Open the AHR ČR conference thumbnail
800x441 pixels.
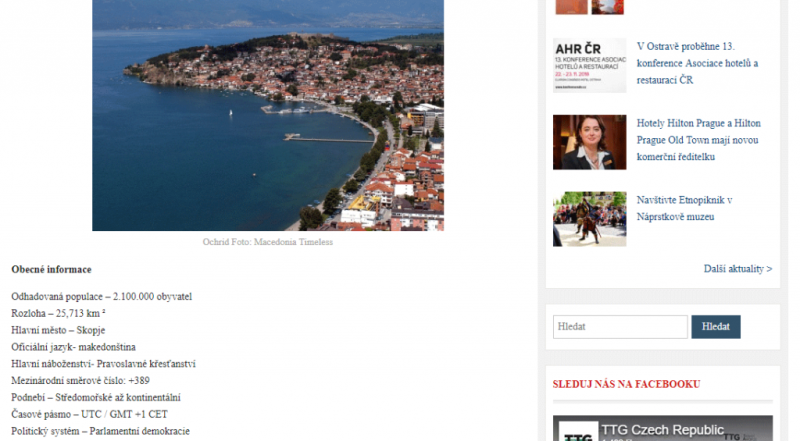(x=589, y=65)
